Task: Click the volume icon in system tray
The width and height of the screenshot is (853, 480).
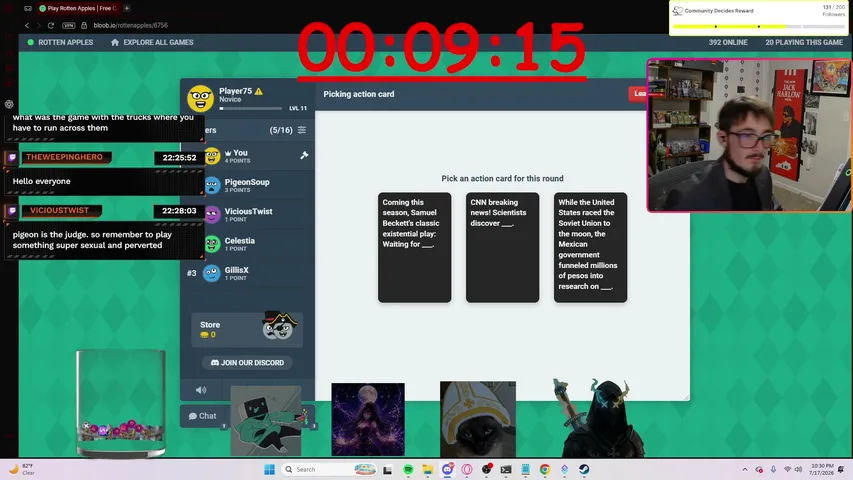Action: tap(798, 469)
